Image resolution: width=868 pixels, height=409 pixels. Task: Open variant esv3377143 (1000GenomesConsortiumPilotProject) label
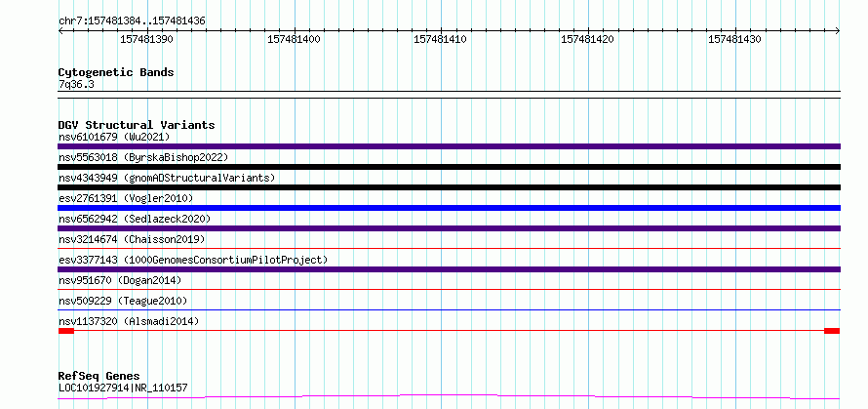193,260
